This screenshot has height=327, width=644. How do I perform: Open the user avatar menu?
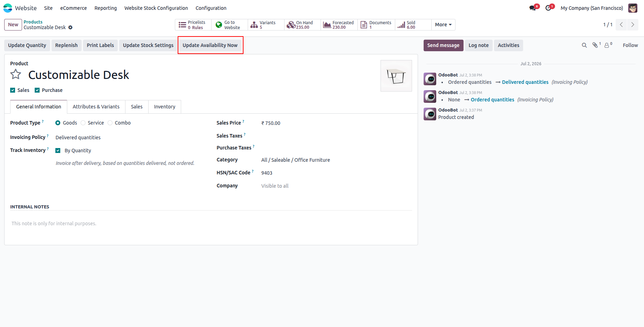[633, 8]
